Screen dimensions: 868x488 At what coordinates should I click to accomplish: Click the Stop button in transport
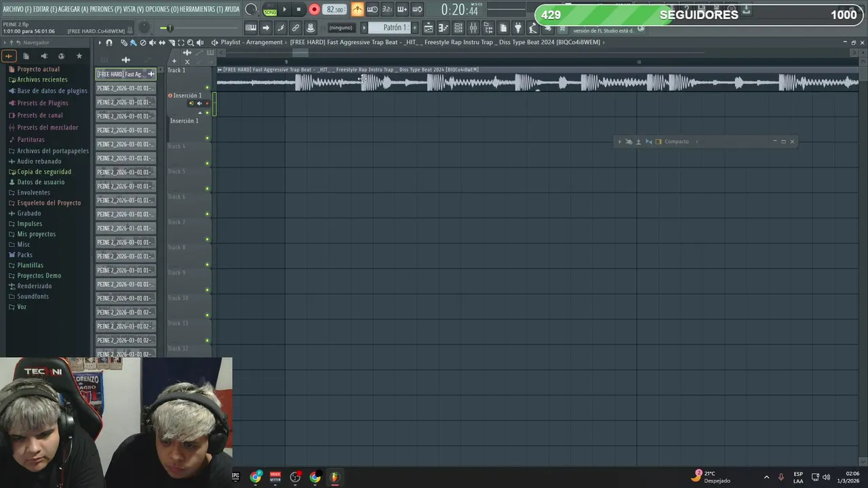click(298, 9)
